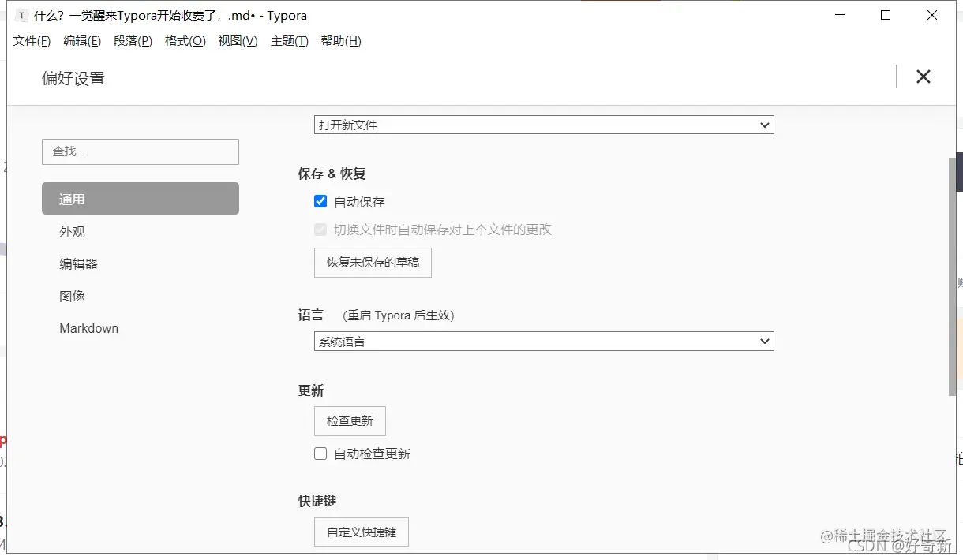Open the 系统语言 language dropdown
The width and height of the screenshot is (963, 560).
[543, 341]
